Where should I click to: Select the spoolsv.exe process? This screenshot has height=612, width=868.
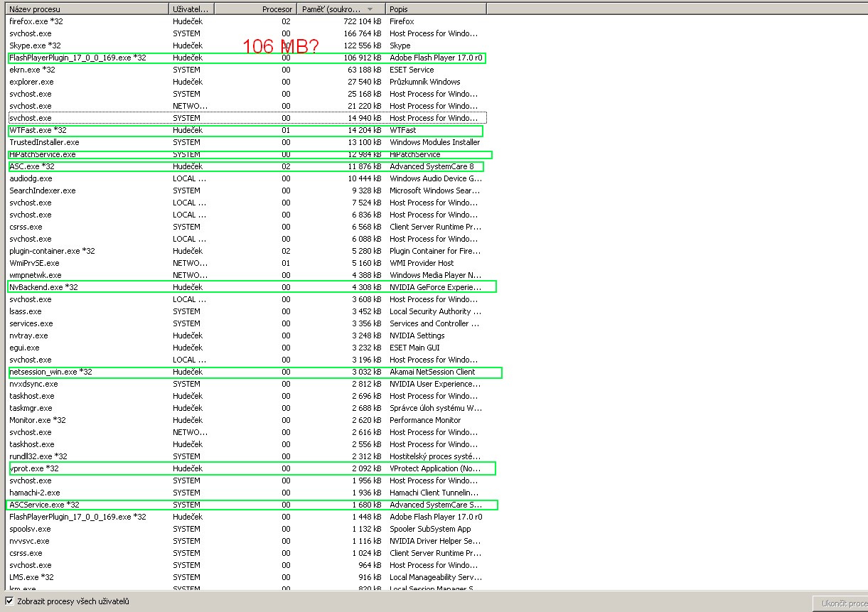(x=247, y=529)
